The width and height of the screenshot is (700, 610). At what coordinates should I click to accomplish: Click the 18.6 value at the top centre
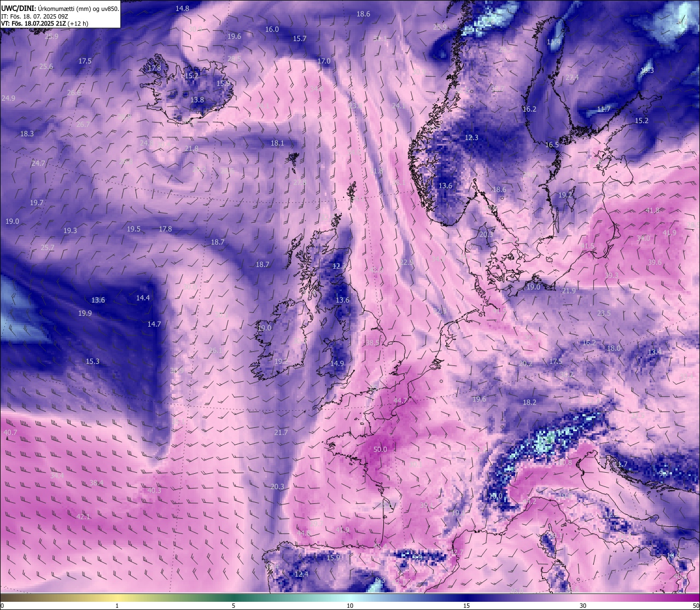click(363, 14)
